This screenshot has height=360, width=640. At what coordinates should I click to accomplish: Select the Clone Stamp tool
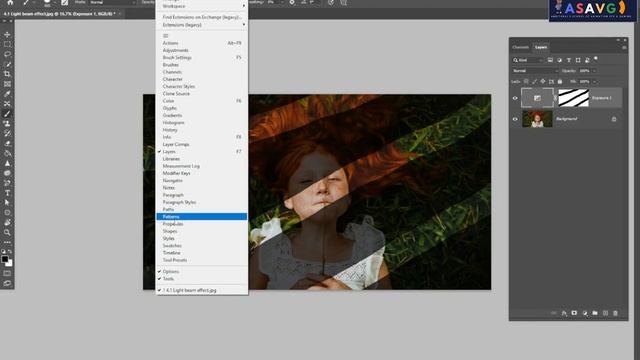7,123
